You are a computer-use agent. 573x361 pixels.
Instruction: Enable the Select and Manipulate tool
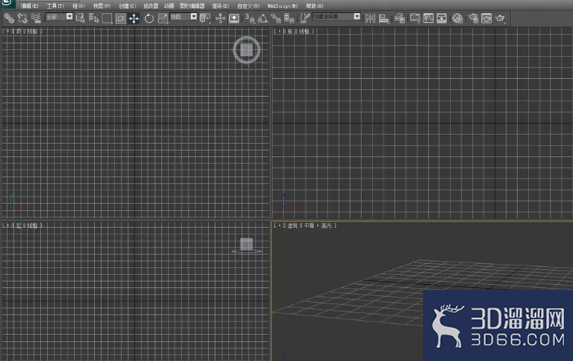tap(220, 18)
